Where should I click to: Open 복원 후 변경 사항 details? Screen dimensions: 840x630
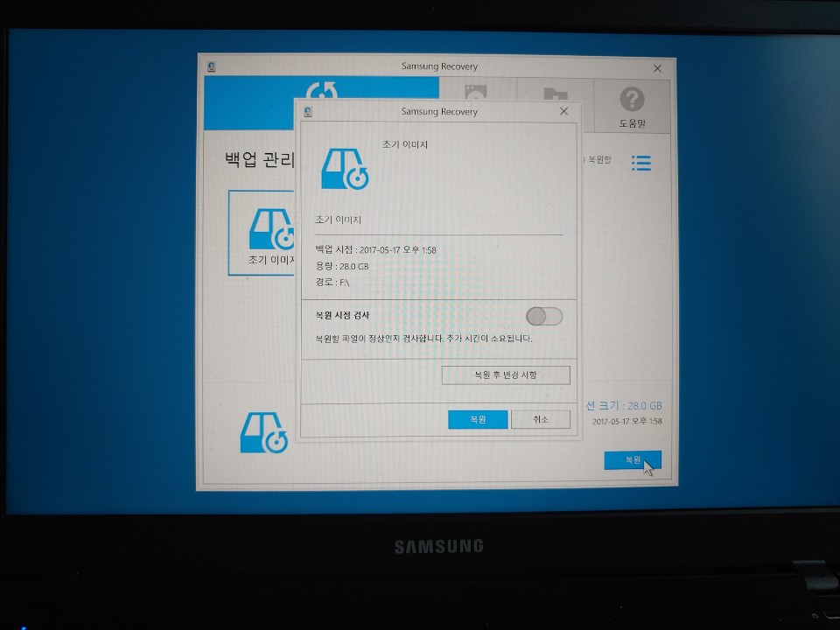point(506,374)
